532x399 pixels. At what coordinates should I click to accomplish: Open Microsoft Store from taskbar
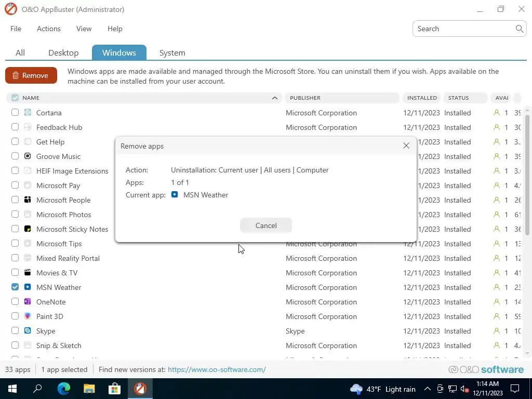pyautogui.click(x=114, y=389)
